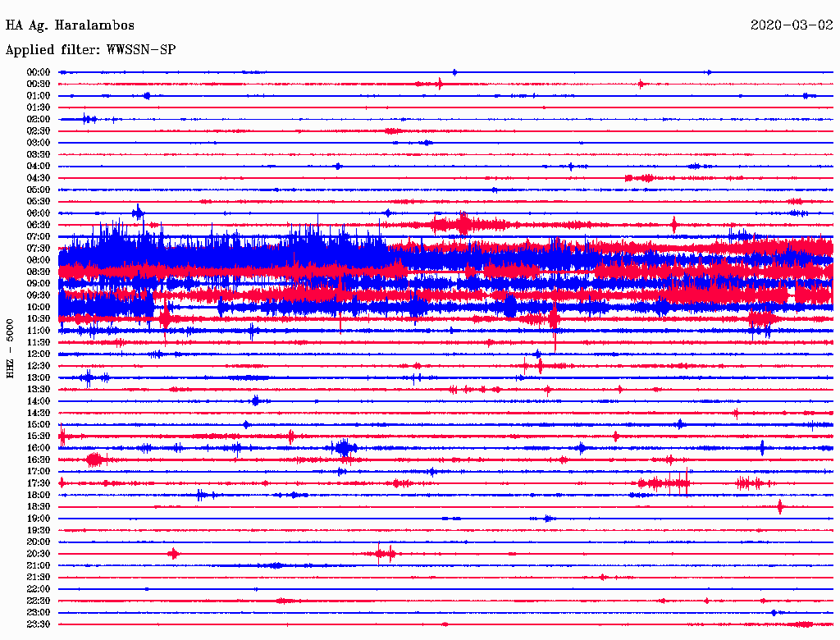Image resolution: width=840 pixels, height=640 pixels.
Task: Pick the 05:30 time label
Action: click(x=39, y=202)
